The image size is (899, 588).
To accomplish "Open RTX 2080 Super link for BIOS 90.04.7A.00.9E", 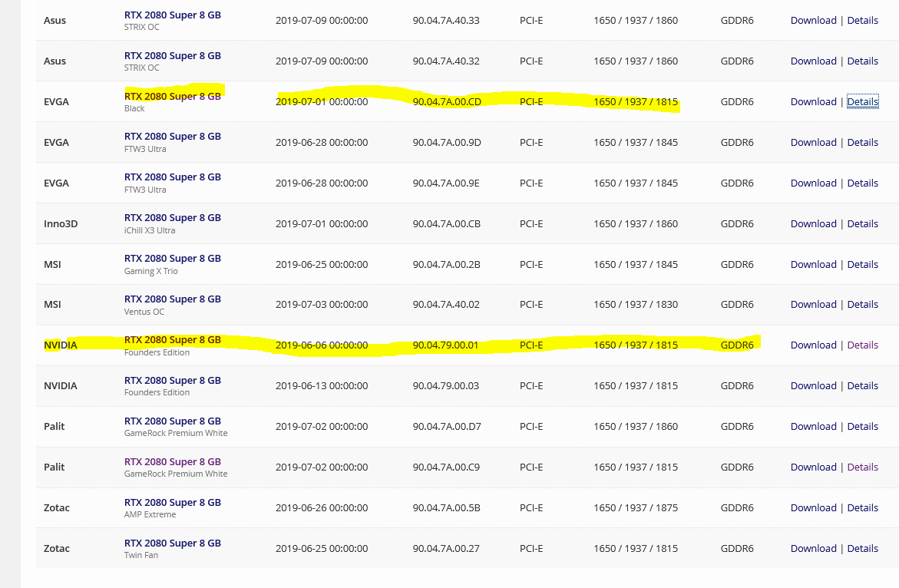I will coord(173,177).
